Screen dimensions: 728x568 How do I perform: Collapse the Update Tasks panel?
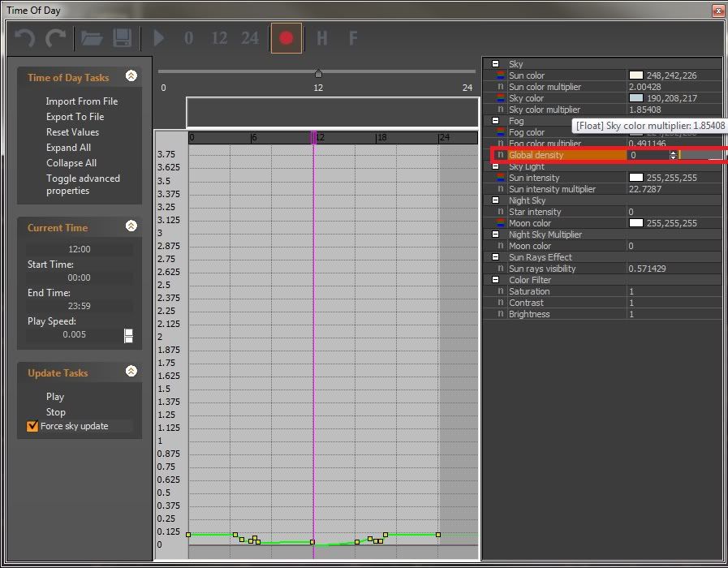131,372
